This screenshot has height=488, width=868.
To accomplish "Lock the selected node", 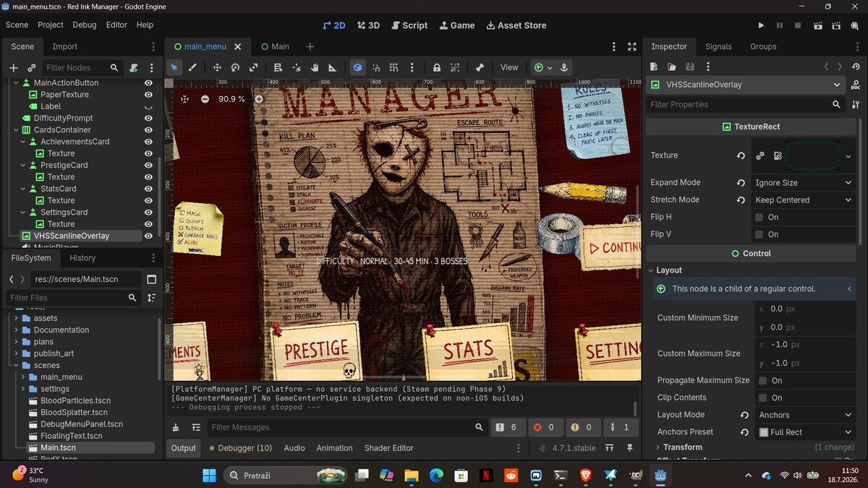I will click(x=437, y=67).
